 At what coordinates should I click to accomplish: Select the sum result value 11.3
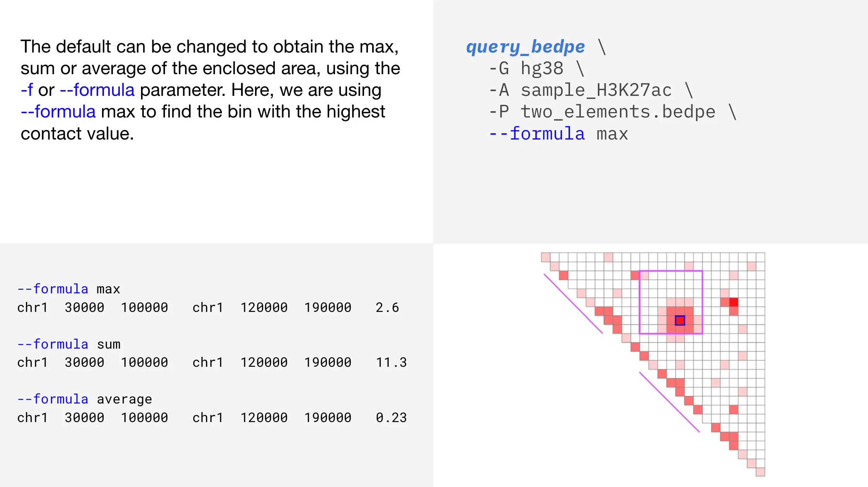click(x=391, y=363)
